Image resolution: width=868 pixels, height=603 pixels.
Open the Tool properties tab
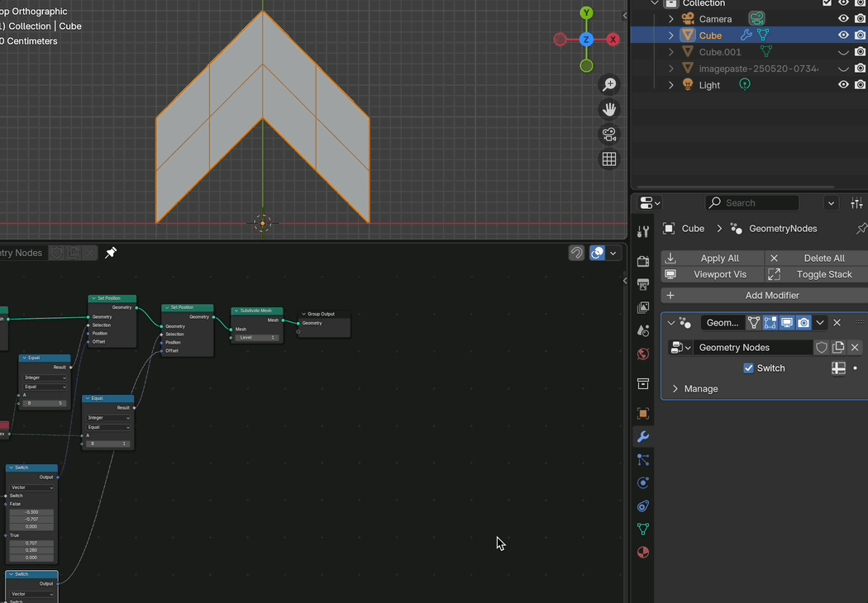pyautogui.click(x=642, y=232)
